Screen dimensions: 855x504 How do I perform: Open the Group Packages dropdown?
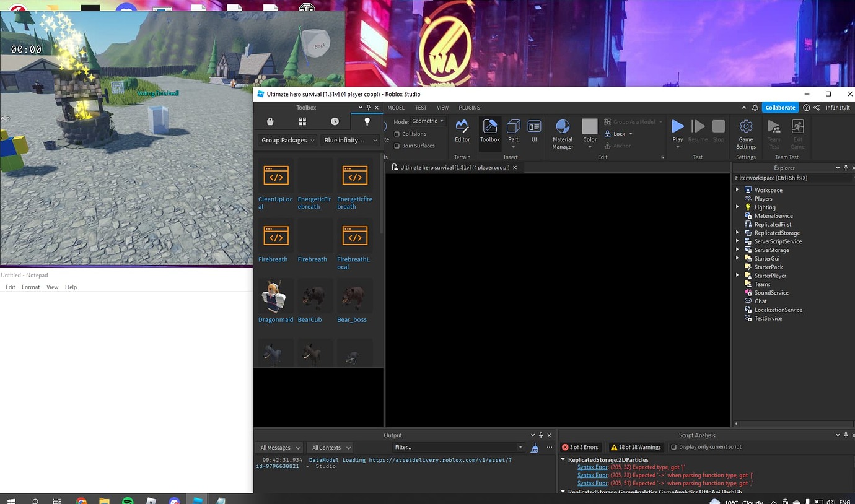click(x=286, y=140)
